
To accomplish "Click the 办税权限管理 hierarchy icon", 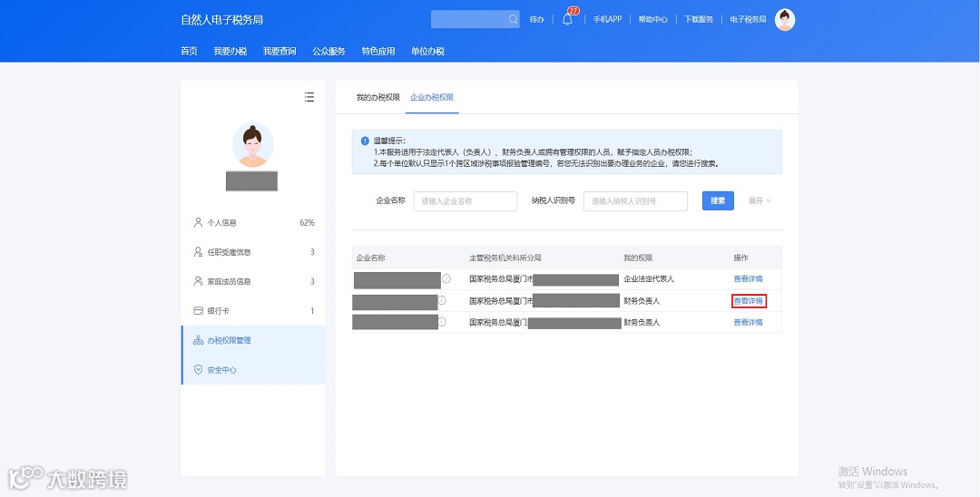I will coord(198,340).
